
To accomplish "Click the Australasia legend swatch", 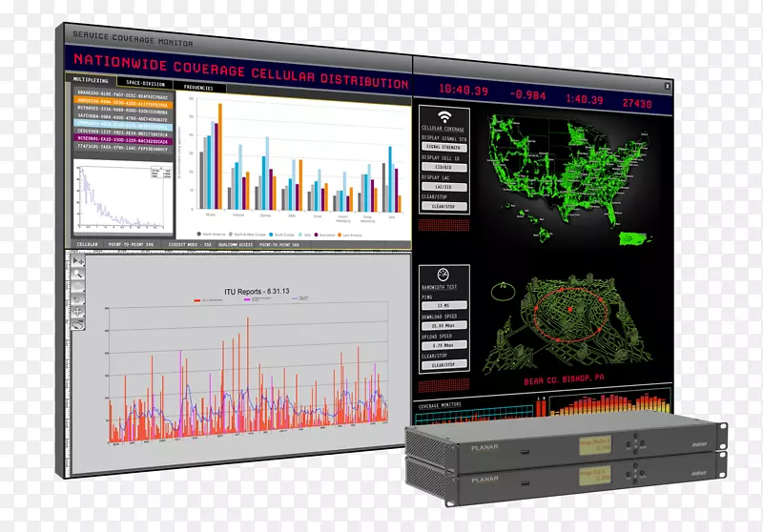I will coord(316,235).
